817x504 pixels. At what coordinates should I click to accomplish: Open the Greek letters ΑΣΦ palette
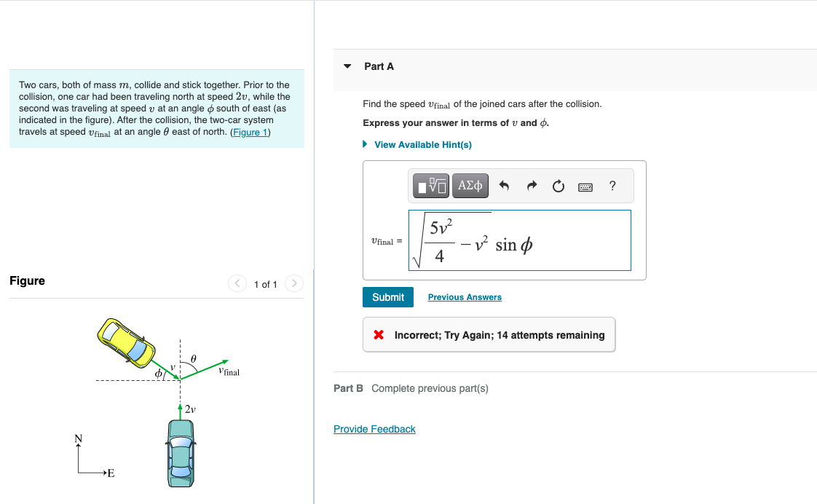470,186
